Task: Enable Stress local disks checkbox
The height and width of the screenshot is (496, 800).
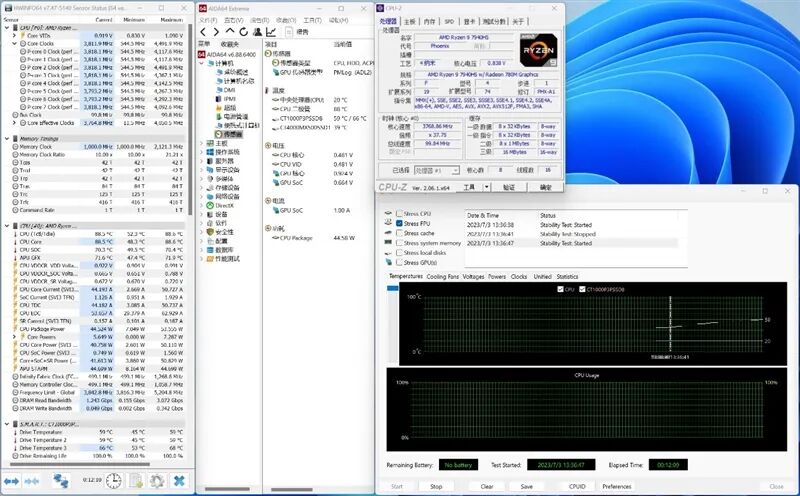Action: [x=399, y=253]
